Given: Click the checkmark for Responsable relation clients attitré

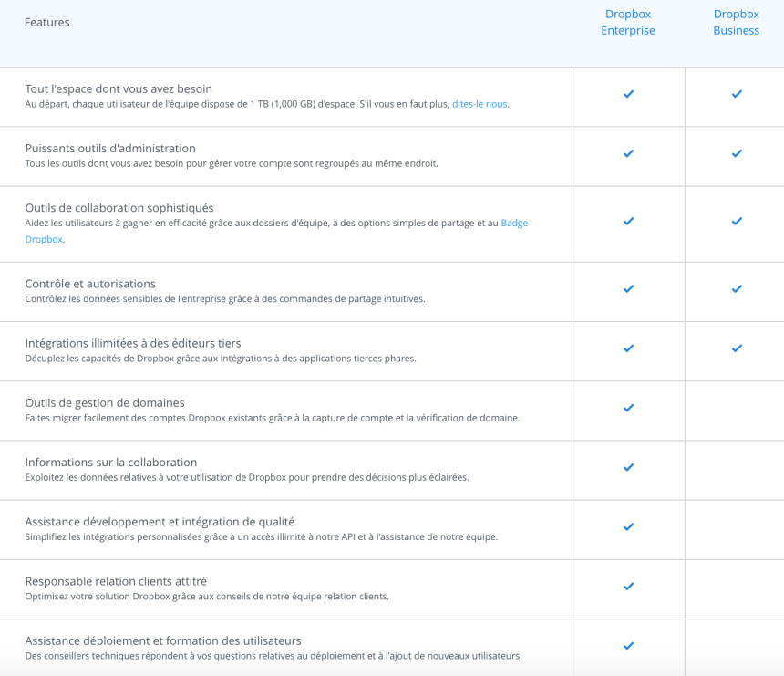Looking at the screenshot, I should click(628, 587).
